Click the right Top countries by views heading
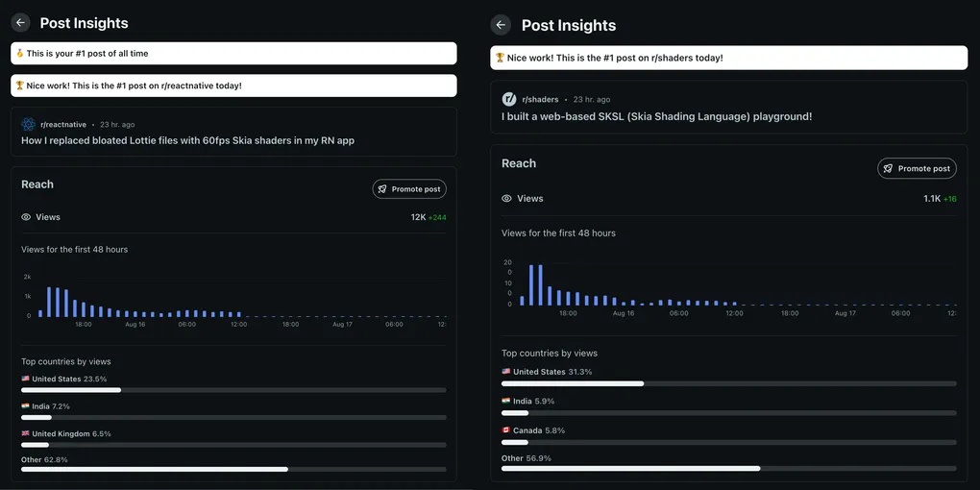The image size is (980, 490). pos(550,354)
